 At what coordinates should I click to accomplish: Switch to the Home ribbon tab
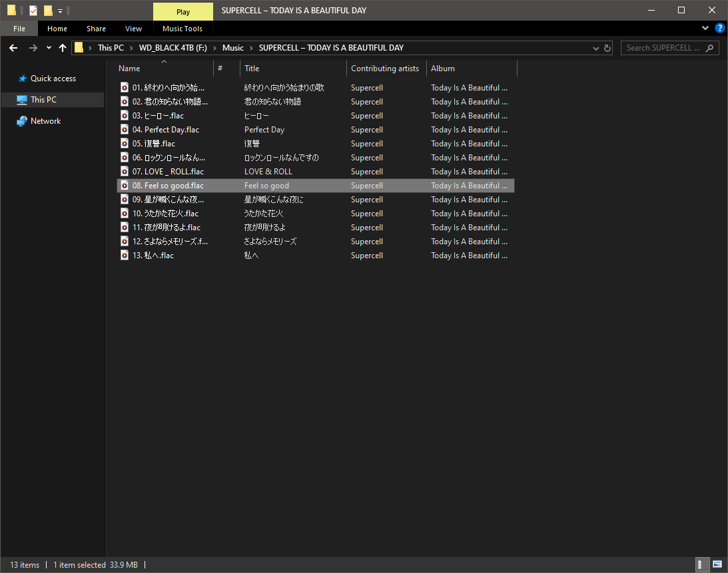[57, 29]
